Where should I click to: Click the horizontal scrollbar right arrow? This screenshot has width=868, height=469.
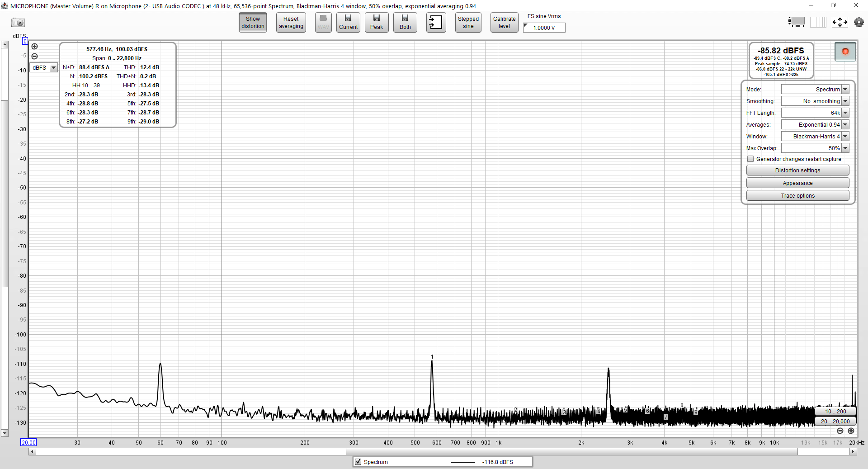tap(853, 451)
